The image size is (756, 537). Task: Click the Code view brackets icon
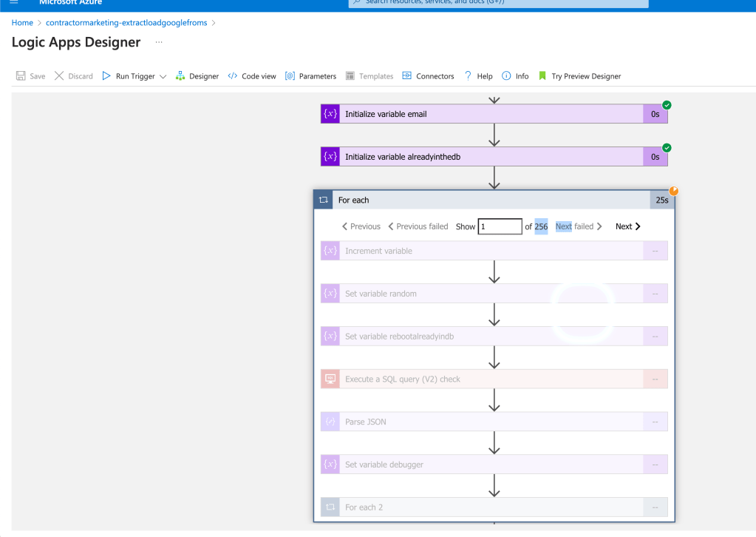tap(232, 75)
